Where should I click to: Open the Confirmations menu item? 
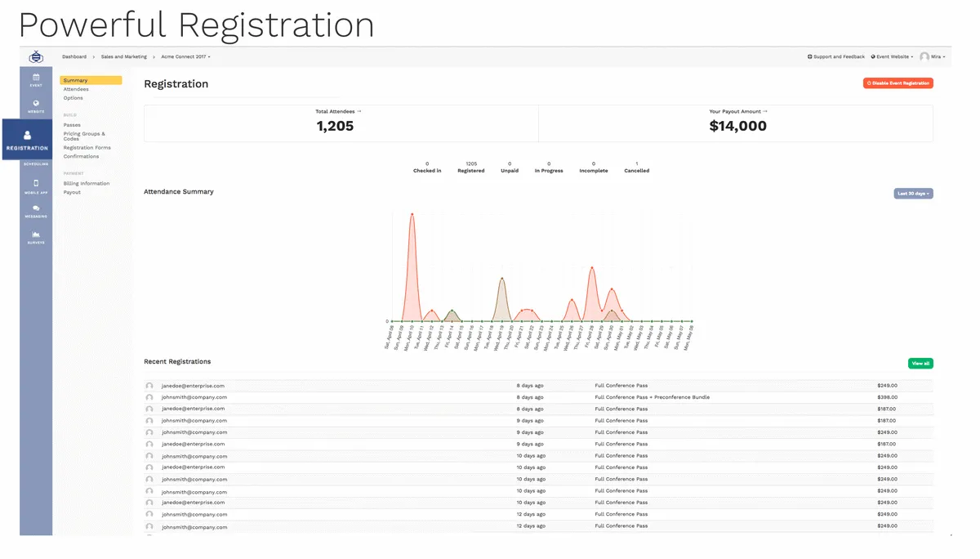pos(81,156)
